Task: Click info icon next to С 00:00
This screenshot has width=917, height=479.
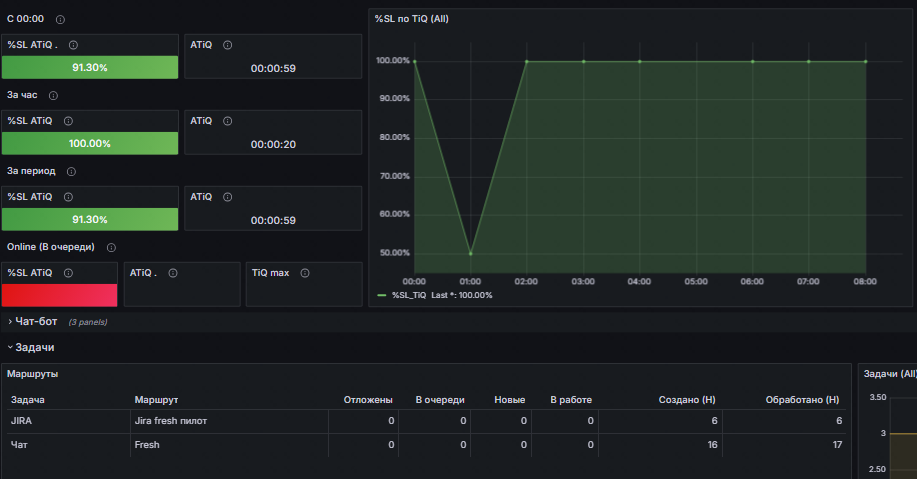Action: pyautogui.click(x=60, y=19)
